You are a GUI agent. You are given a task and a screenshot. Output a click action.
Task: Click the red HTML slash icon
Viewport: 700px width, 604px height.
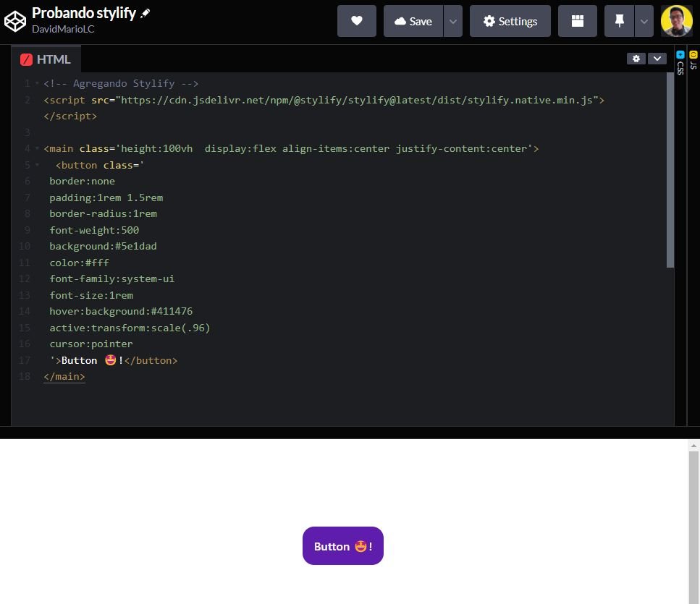tap(26, 59)
